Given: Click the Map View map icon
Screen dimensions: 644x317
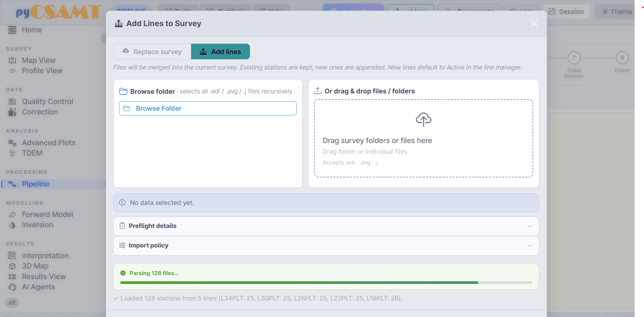Looking at the screenshot, I should [12, 60].
